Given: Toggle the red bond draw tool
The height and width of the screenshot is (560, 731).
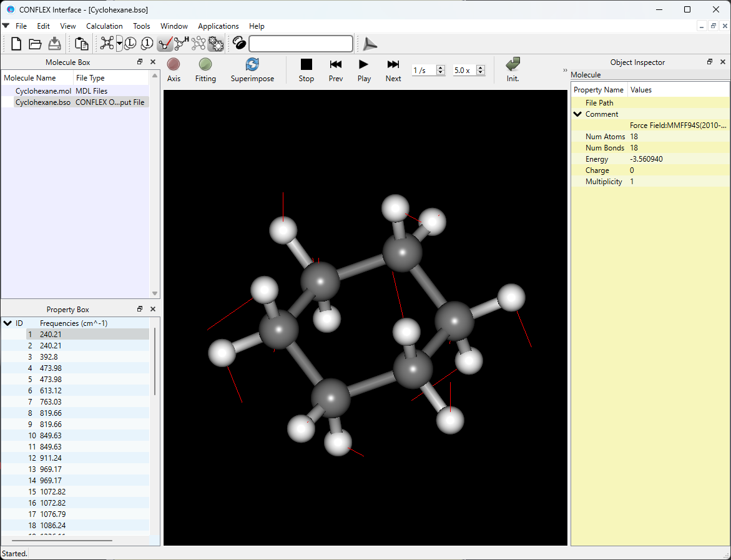Looking at the screenshot, I should pos(165,44).
